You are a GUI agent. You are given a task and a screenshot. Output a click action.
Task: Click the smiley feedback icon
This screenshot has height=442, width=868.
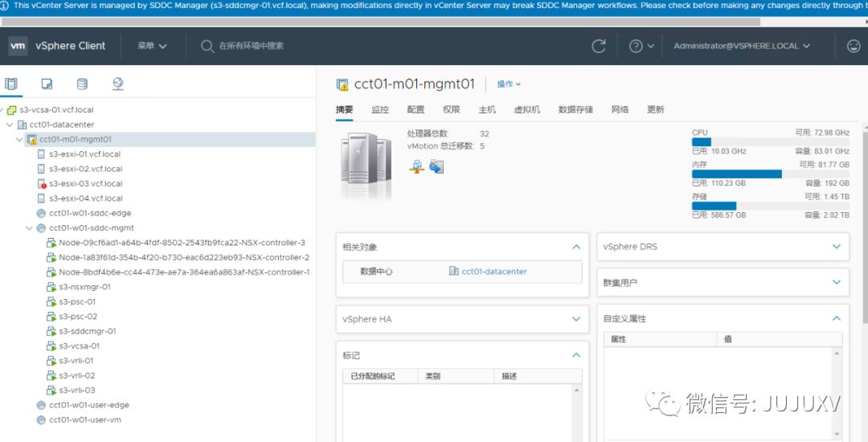pyautogui.click(x=854, y=46)
